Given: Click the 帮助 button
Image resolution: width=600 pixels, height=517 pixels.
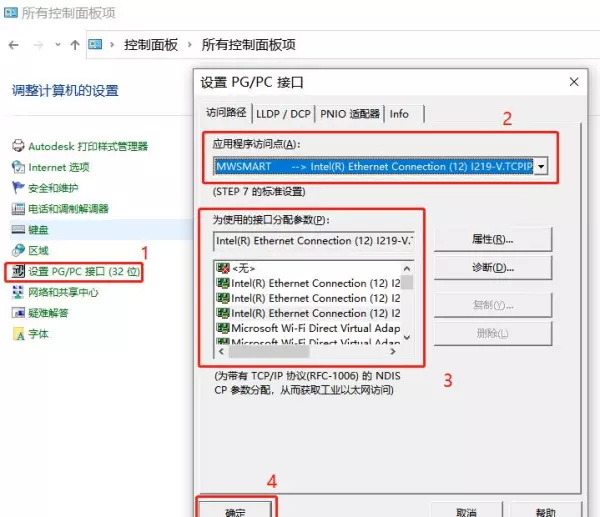Looking at the screenshot, I should 545,509.
